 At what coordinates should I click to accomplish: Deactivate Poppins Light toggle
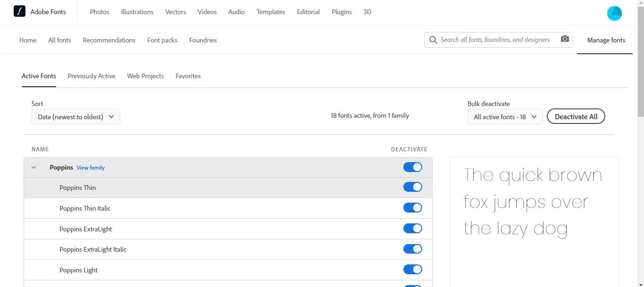(x=413, y=270)
